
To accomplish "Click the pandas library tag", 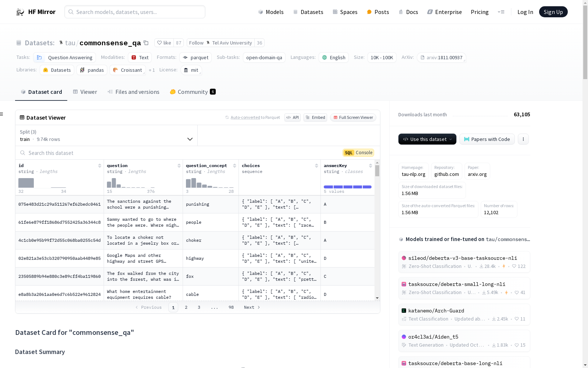I will tap(92, 70).
